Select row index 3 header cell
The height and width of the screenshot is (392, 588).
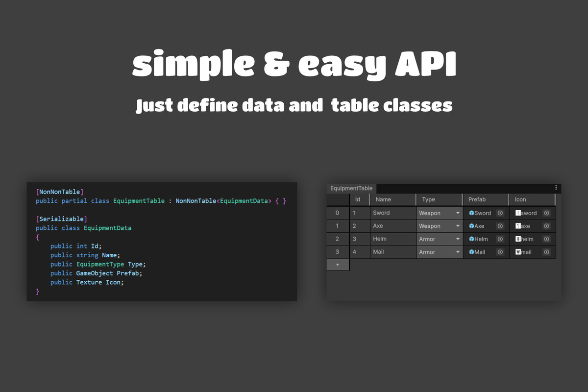pyautogui.click(x=338, y=252)
